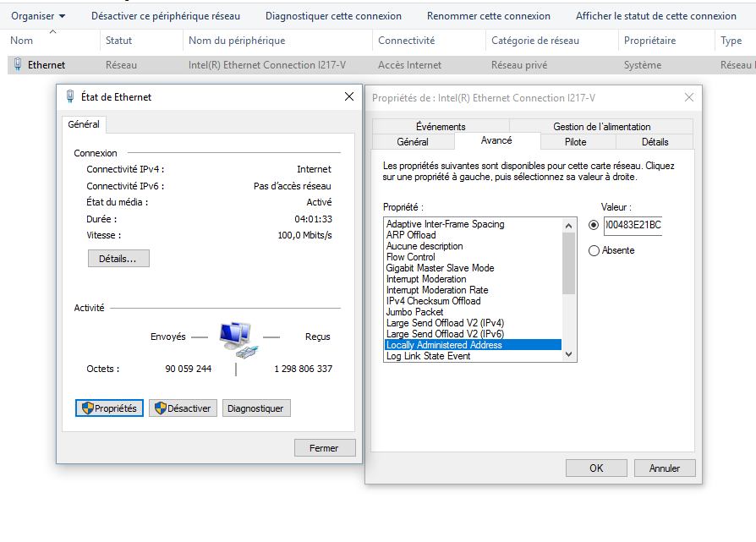Image resolution: width=756 pixels, height=542 pixels.
Task: Open connection Détails button
Action: click(x=118, y=259)
